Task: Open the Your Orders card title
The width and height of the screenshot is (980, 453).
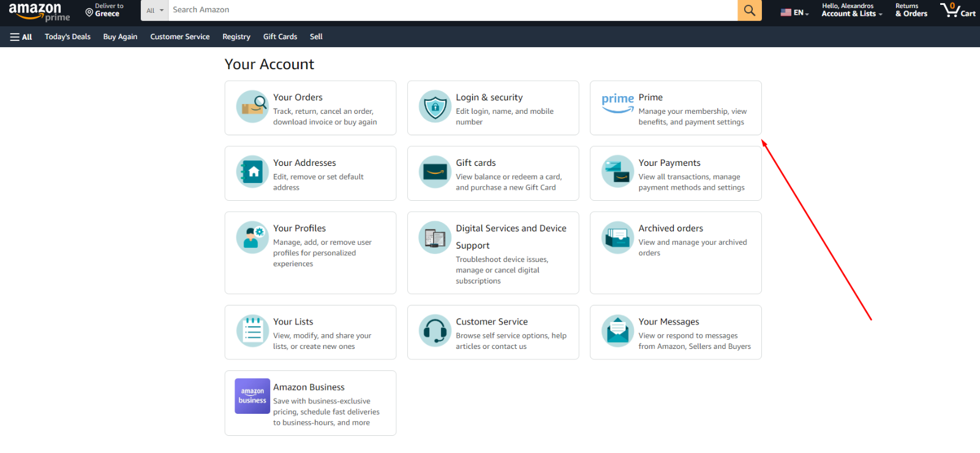Action: click(298, 97)
